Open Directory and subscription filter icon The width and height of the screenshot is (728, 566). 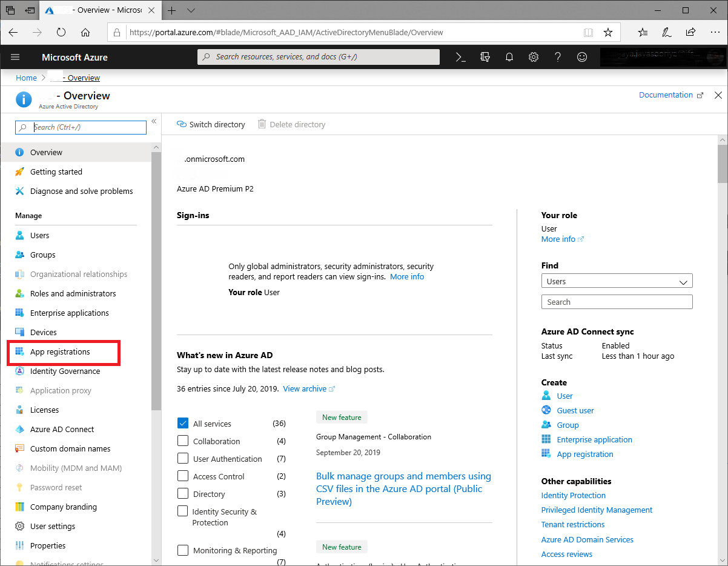click(485, 57)
